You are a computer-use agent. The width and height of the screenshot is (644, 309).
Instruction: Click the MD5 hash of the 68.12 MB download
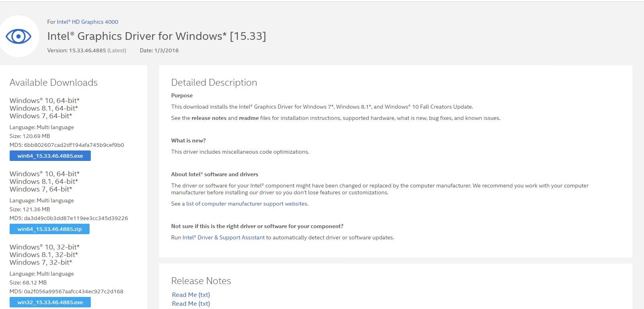[74, 291]
